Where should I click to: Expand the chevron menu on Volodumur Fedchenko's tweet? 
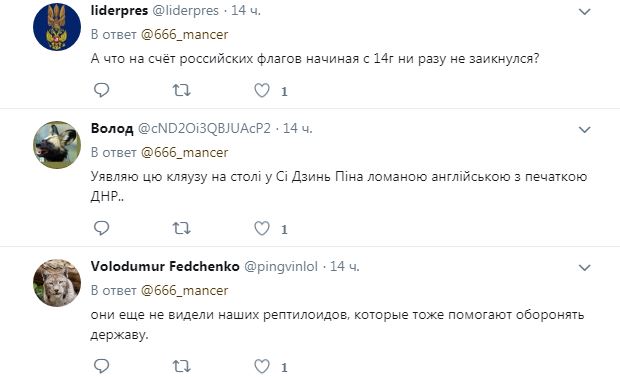tap(584, 267)
